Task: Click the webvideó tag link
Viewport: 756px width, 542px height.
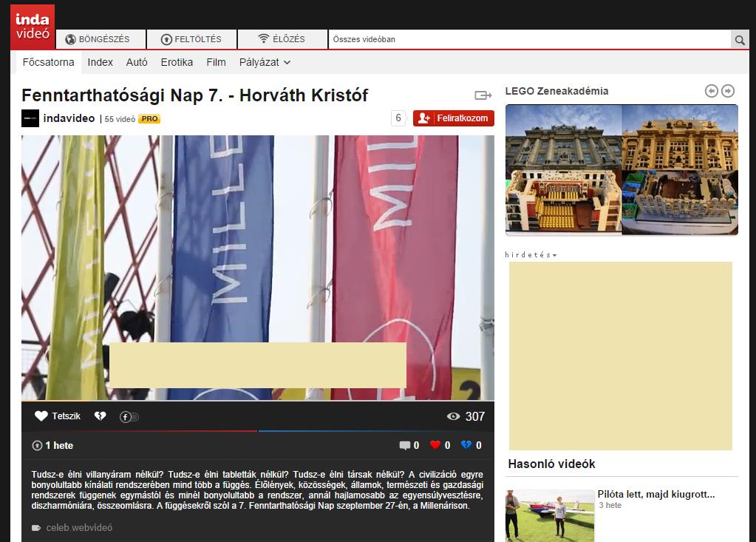Action: [x=92, y=527]
